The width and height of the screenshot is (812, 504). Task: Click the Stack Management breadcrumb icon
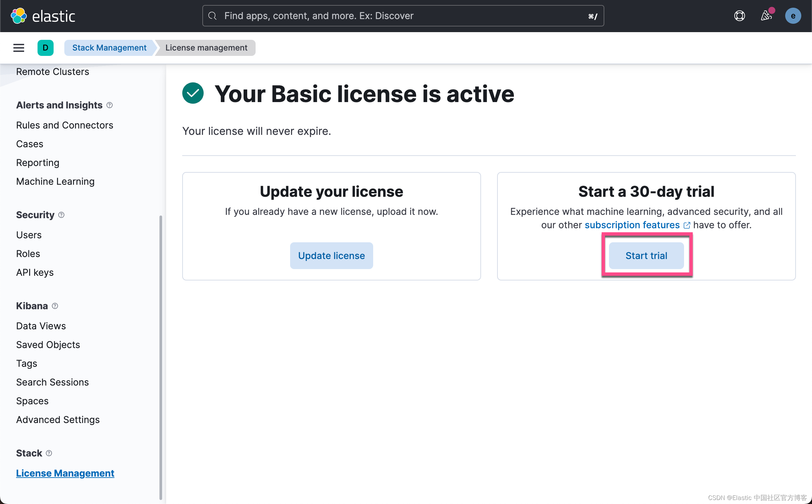[x=109, y=48]
